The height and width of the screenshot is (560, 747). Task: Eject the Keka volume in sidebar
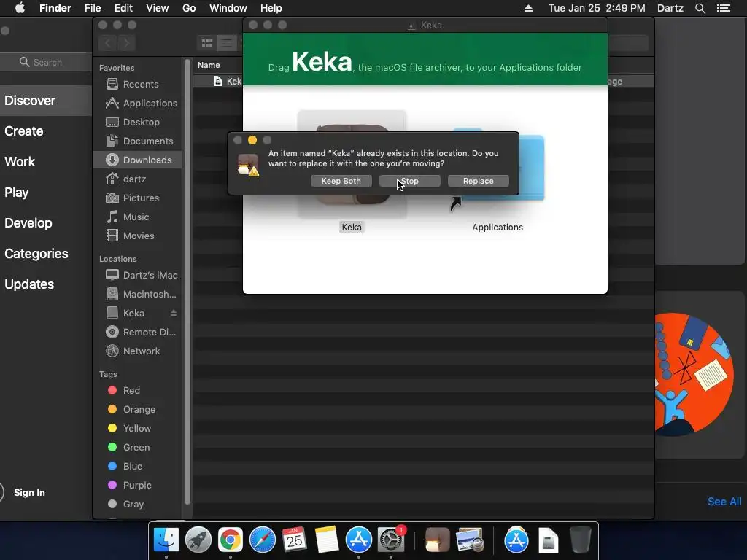coord(174,313)
